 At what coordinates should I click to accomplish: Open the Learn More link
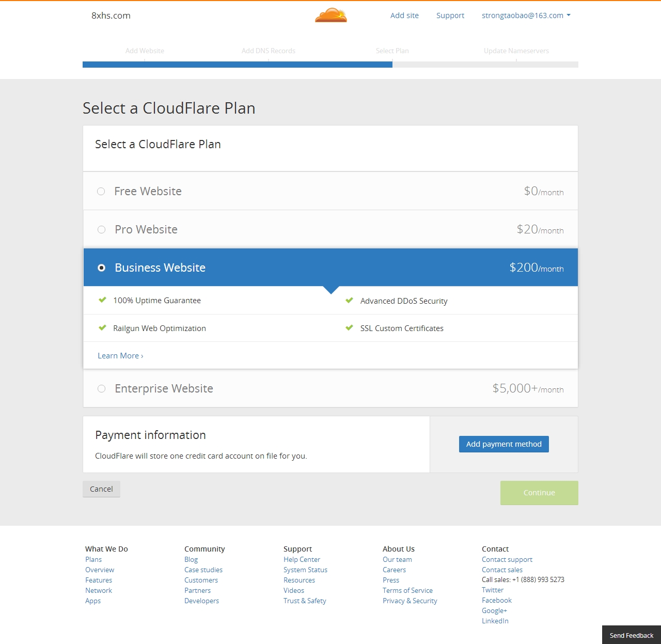pyautogui.click(x=120, y=356)
